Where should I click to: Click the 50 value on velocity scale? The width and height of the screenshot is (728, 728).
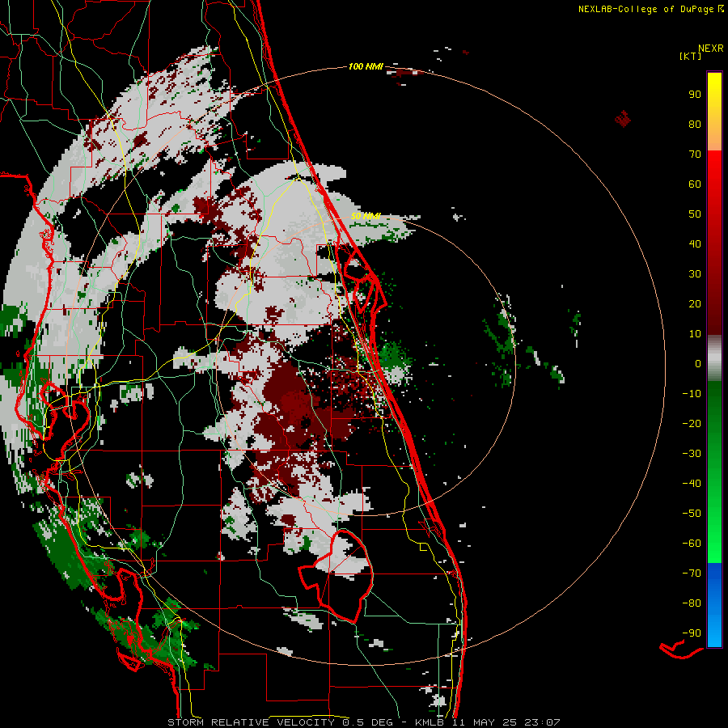(695, 214)
